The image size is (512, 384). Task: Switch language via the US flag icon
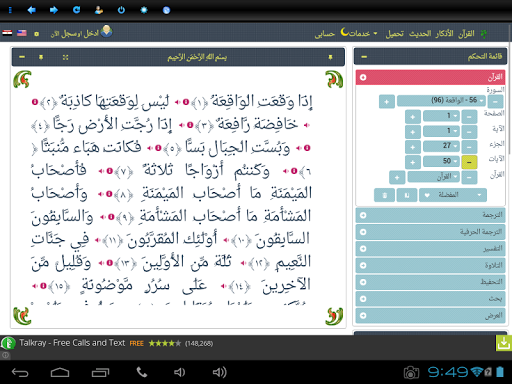coord(22,33)
